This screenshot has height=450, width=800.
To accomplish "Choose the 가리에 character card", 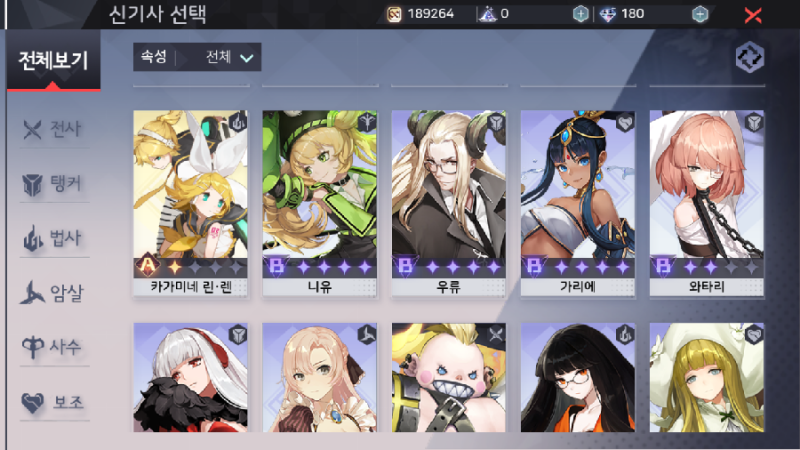I will point(578,203).
